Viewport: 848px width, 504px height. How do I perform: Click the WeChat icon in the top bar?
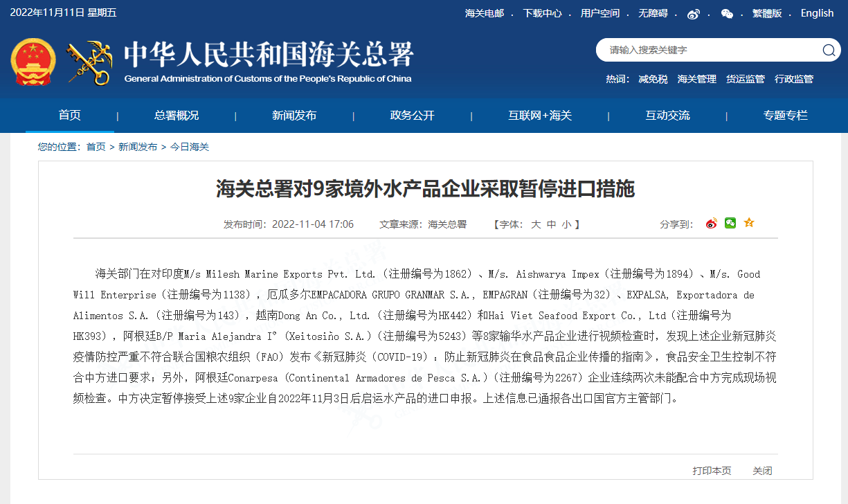click(727, 13)
